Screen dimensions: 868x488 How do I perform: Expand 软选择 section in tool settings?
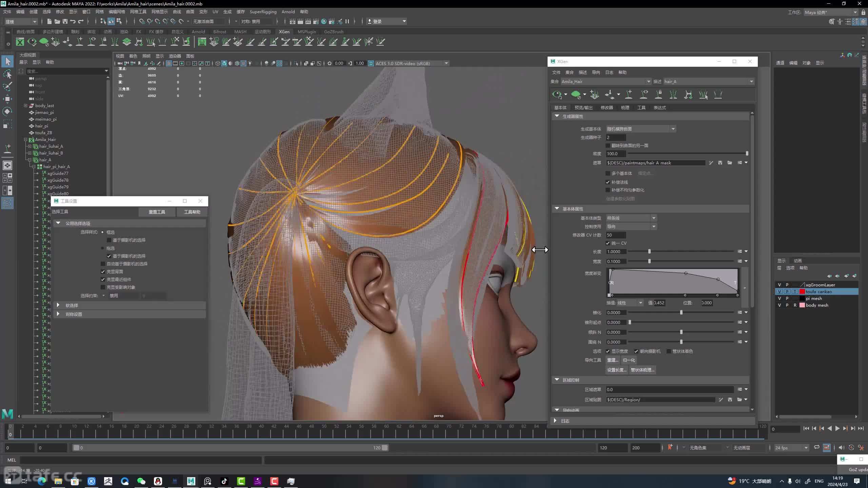(x=58, y=305)
